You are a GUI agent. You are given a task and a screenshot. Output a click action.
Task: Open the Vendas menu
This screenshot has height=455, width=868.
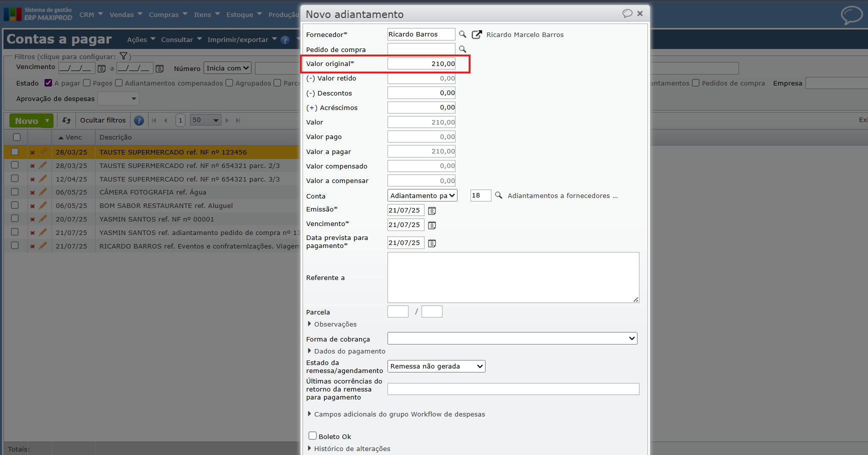(126, 14)
